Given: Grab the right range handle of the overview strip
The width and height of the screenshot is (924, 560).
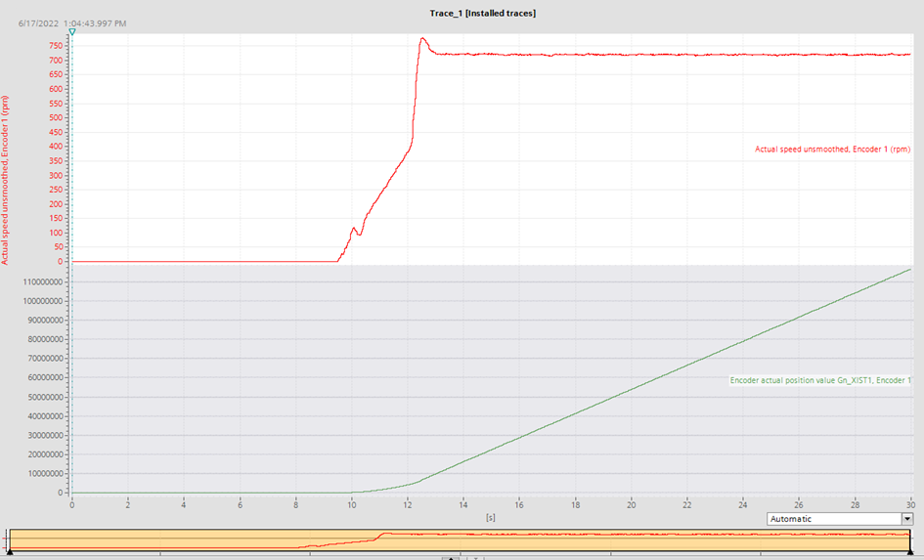Looking at the screenshot, I should pos(910,552).
